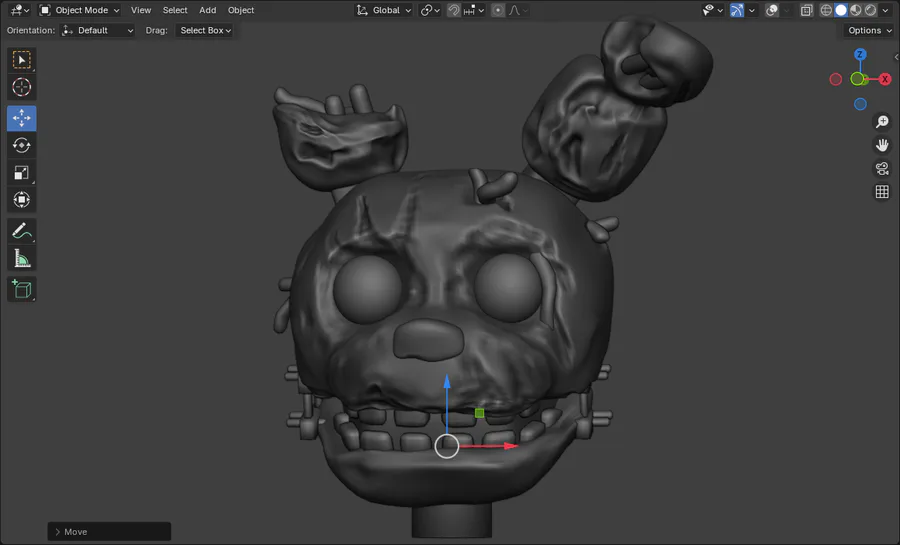Activate the 3D Cursor tool
900x545 pixels.
[x=22, y=87]
